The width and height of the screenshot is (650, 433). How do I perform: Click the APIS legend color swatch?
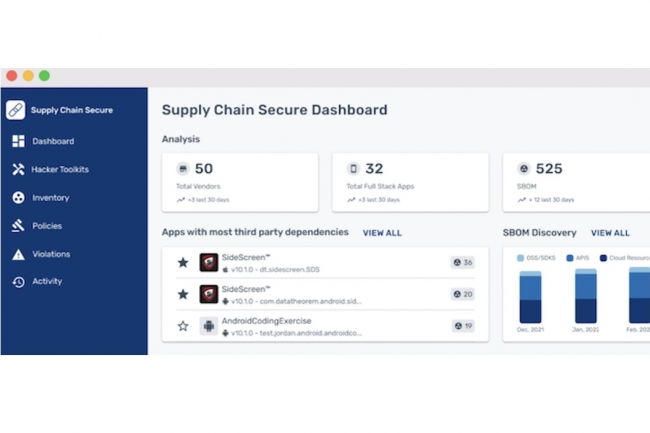pyautogui.click(x=570, y=258)
